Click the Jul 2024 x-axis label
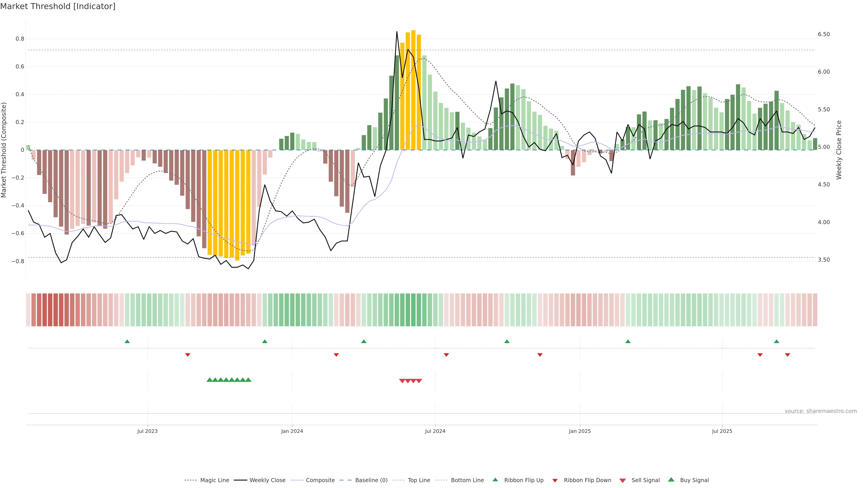 [x=435, y=431]
